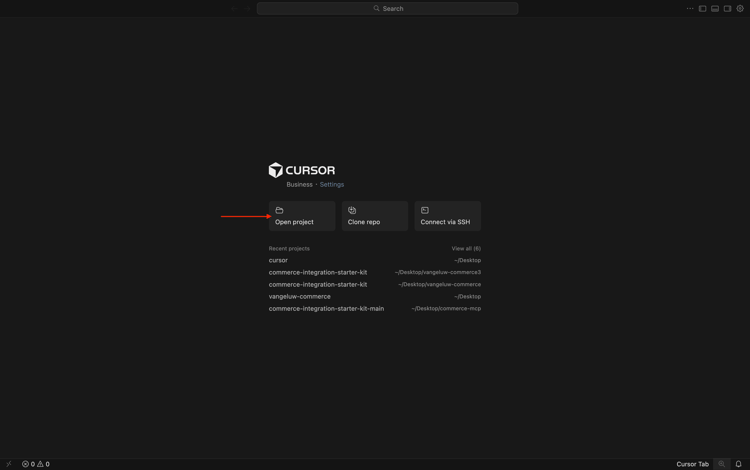Open the Settings link under the Cursor logo

click(x=331, y=185)
